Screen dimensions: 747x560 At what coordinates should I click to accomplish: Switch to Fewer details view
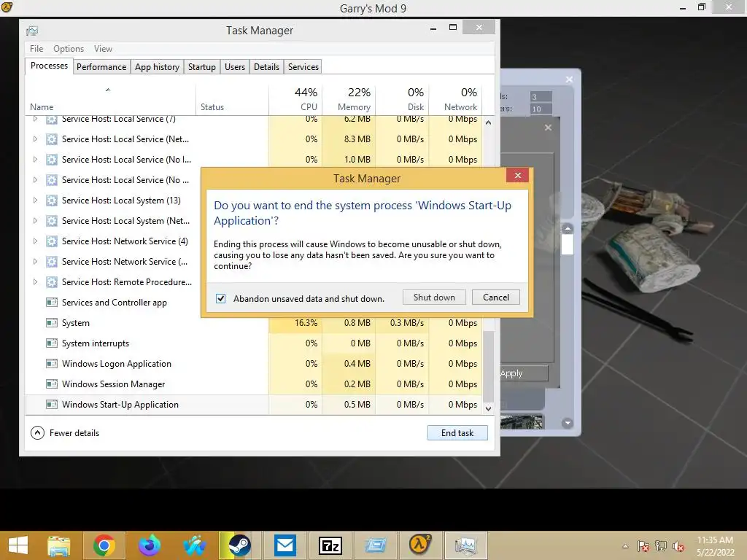pyautogui.click(x=65, y=433)
